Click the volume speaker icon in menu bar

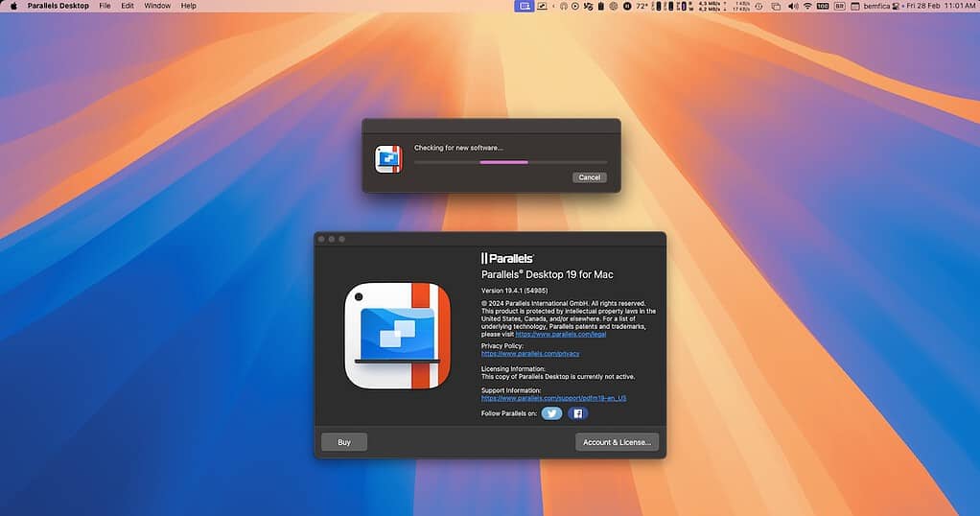click(792, 6)
